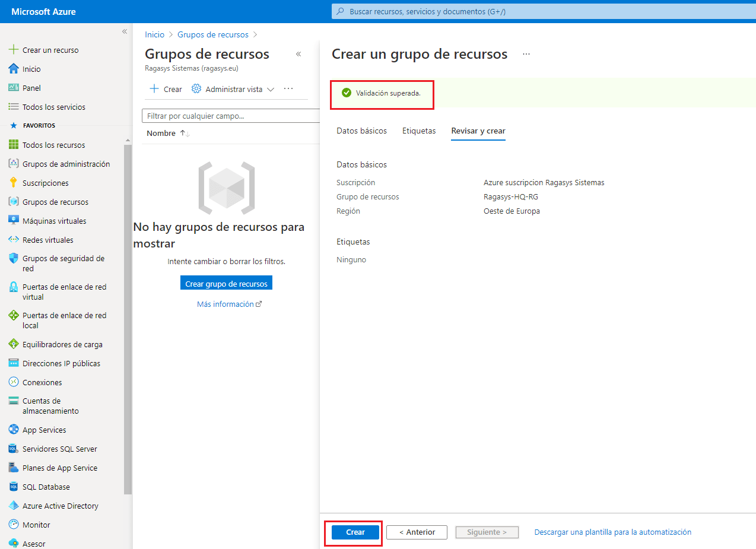Select the value Ragasys-HQ-RG
This screenshot has width=756, height=549.
[511, 196]
